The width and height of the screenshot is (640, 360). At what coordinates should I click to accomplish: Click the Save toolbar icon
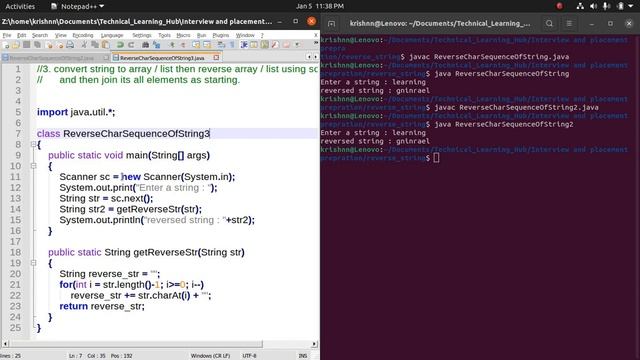26,44
